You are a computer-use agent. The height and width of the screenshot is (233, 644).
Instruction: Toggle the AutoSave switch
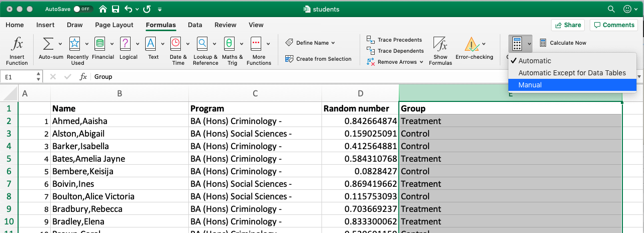(x=83, y=9)
